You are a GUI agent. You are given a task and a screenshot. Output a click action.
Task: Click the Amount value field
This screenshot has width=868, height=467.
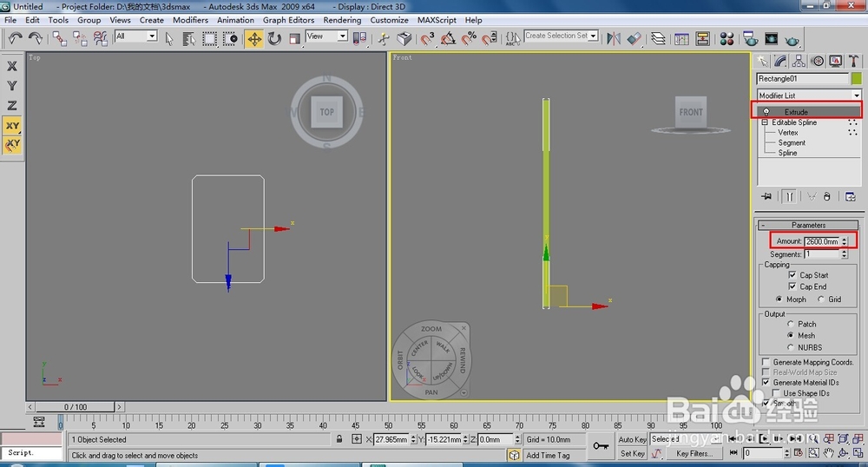[822, 241]
